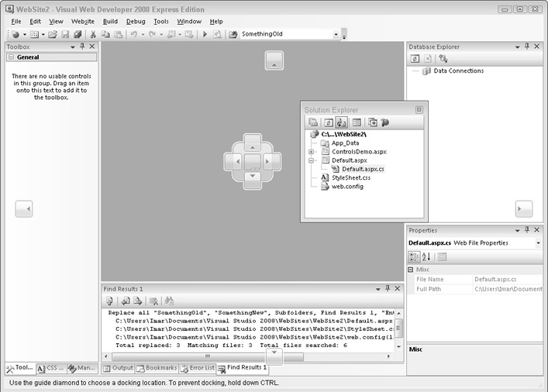Toggle auto-hide pin on Properties panel
This screenshot has width=548, height=392.
527,230
